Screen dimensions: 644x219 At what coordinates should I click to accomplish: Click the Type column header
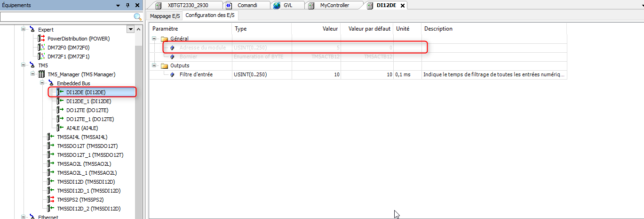pyautogui.click(x=262, y=29)
